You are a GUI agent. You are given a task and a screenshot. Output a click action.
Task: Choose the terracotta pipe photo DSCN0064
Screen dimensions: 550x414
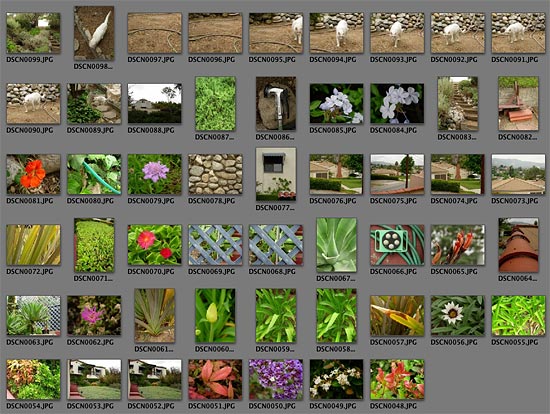click(518, 245)
